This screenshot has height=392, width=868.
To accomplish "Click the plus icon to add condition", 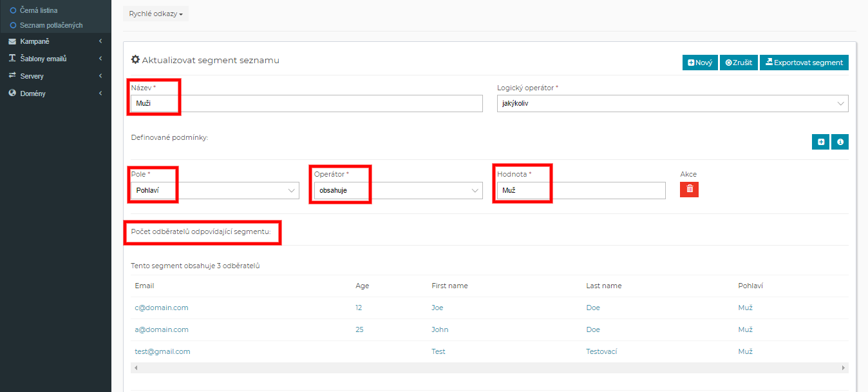I will click(820, 142).
